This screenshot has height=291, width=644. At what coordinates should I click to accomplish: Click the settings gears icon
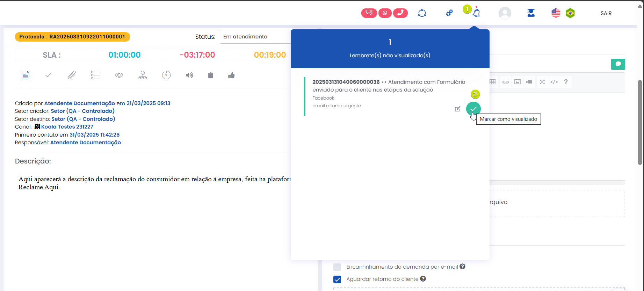pyautogui.click(x=449, y=13)
